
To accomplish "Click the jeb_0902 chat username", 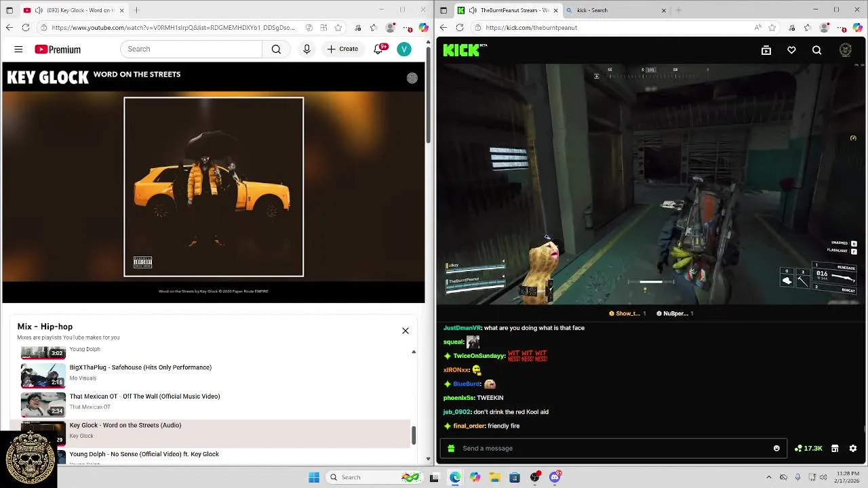I will coord(457,412).
